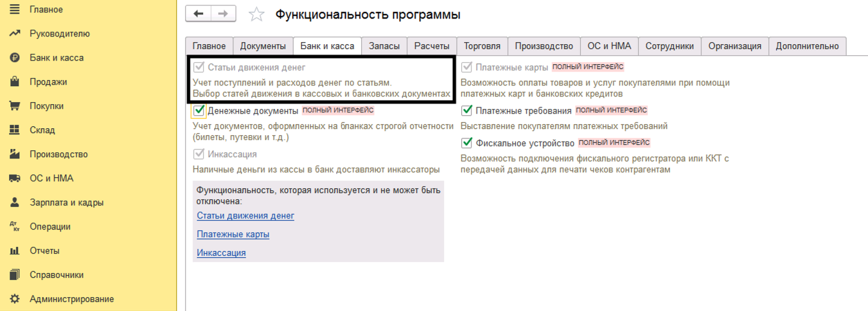This screenshot has height=311, width=868.
Task: Open Операции section in sidebar
Action: 50,227
